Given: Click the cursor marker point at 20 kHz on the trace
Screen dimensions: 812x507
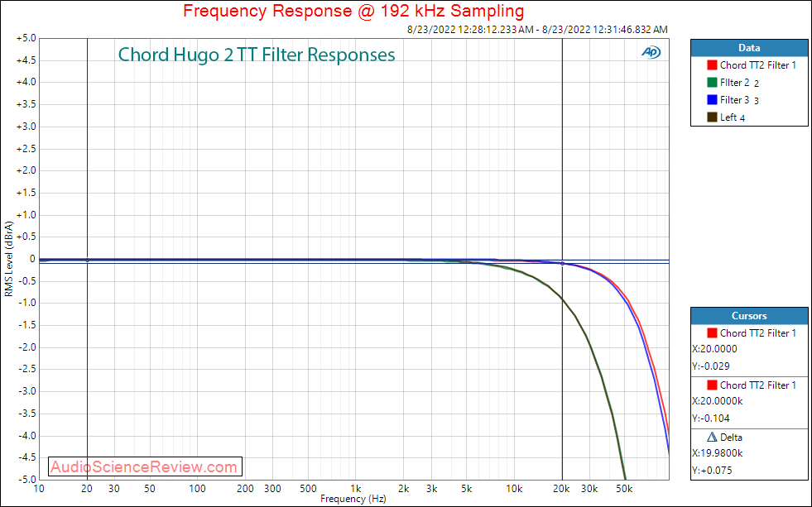Looking at the screenshot, I should pyautogui.click(x=562, y=263).
